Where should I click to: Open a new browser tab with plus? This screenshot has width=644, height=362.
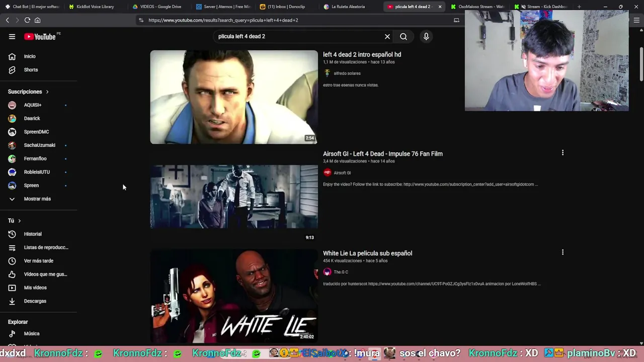(x=579, y=7)
